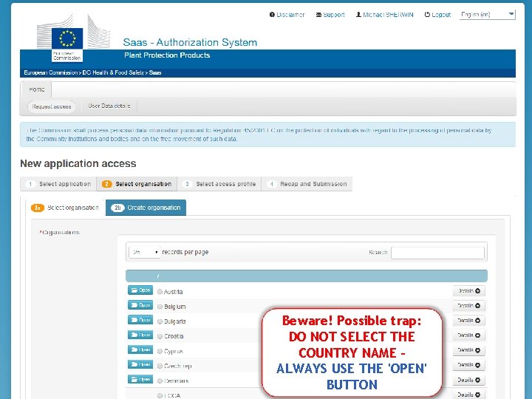Image resolution: width=532 pixels, height=399 pixels.
Task: Click the sortable table header bar
Action: (x=307, y=276)
